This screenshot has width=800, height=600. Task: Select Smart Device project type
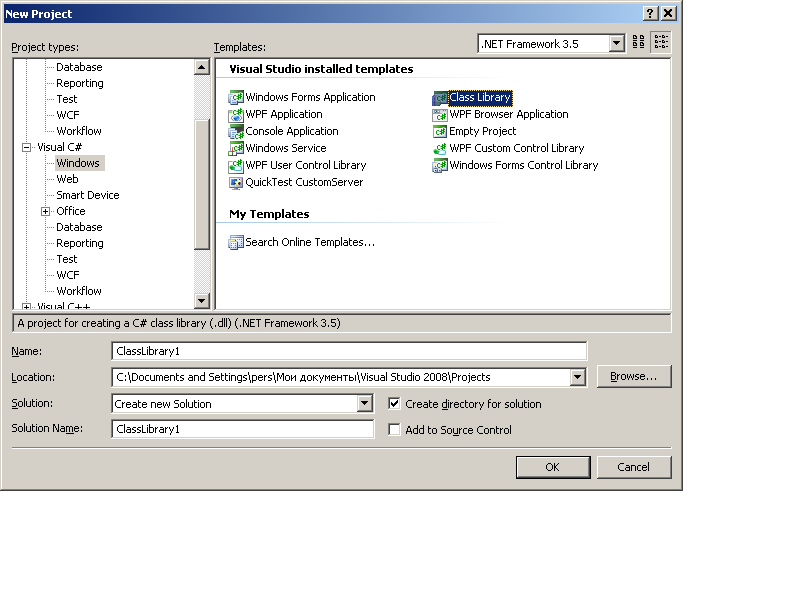[88, 195]
